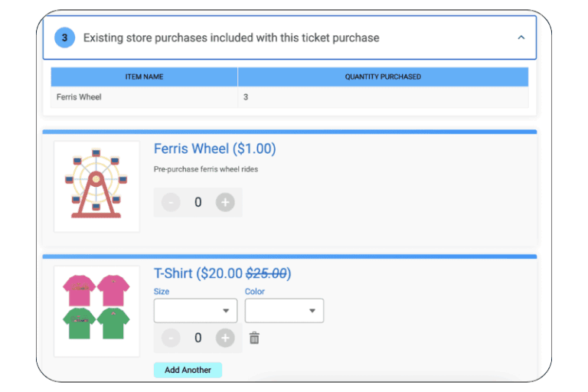Select the Ferris Wheel product image
This screenshot has width=588, height=392.
click(x=96, y=186)
